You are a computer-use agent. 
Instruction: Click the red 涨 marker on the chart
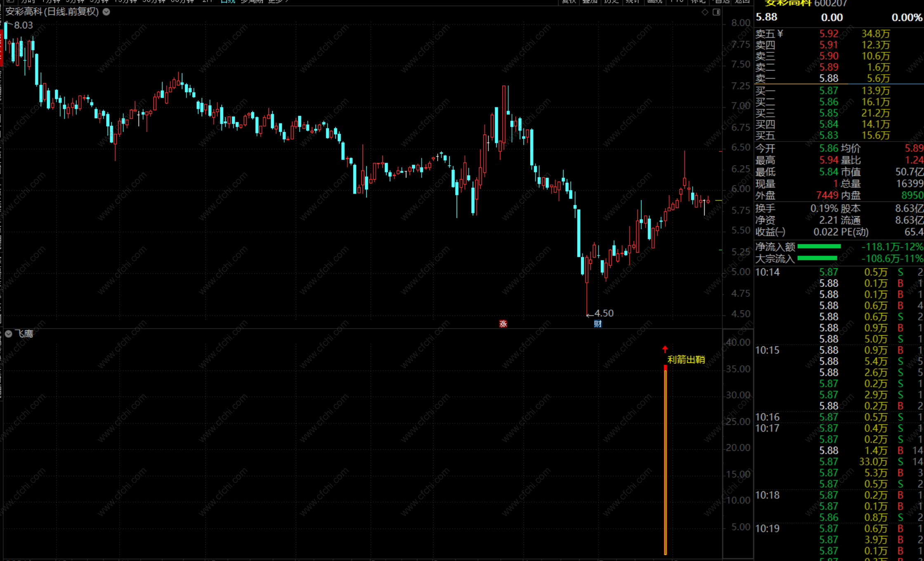503,324
